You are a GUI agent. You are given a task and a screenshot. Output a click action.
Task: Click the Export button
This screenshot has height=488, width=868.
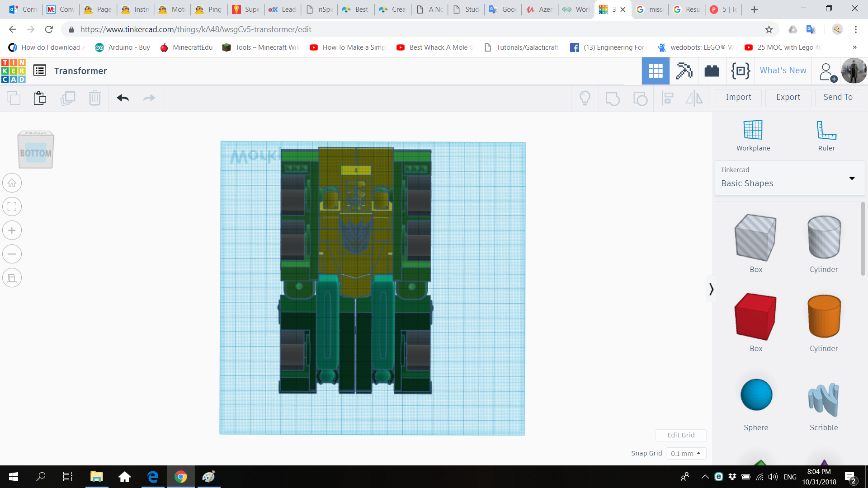tap(788, 97)
